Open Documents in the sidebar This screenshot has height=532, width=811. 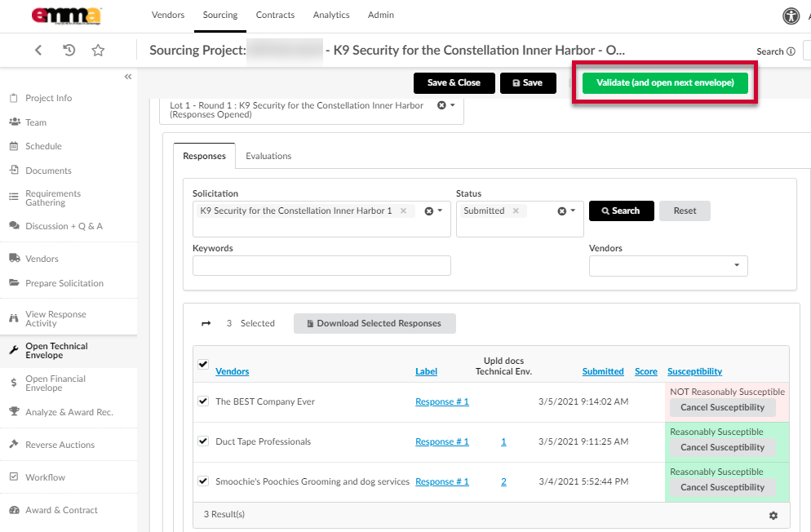pos(48,170)
